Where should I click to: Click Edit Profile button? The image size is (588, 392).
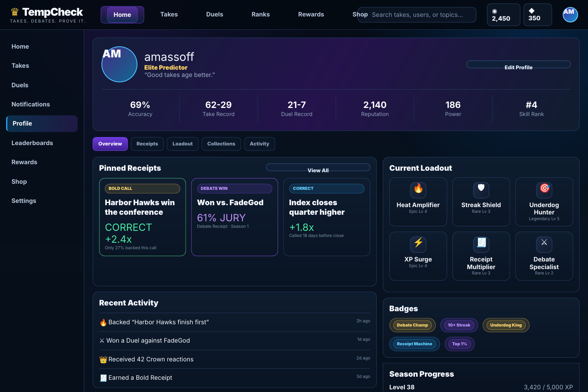coord(518,65)
